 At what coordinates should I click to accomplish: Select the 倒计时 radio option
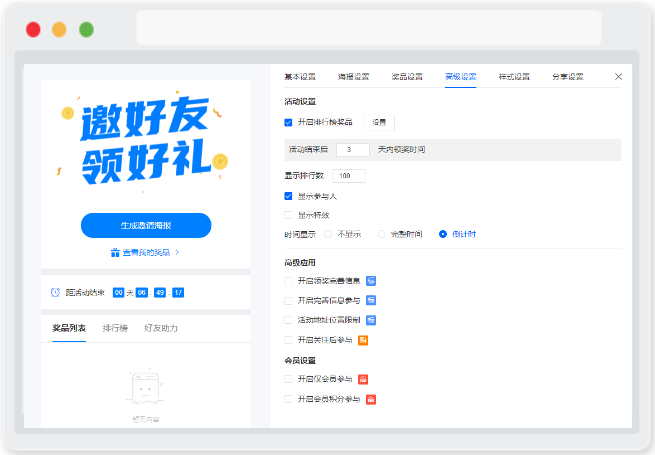coord(443,234)
